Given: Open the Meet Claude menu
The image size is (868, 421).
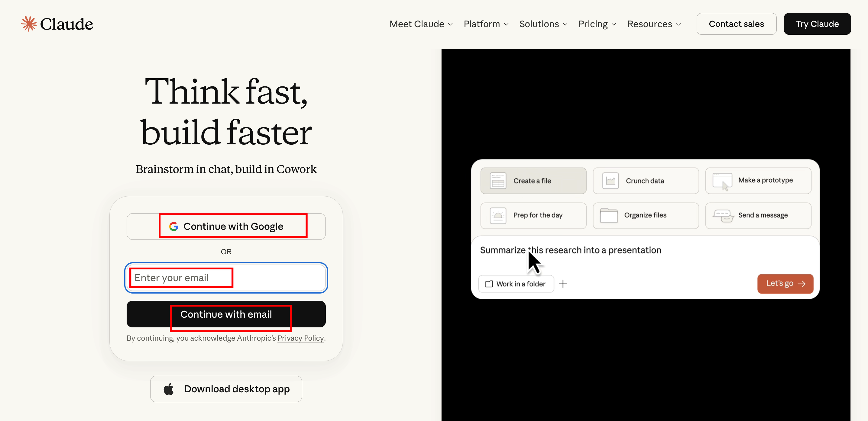Looking at the screenshot, I should point(421,24).
